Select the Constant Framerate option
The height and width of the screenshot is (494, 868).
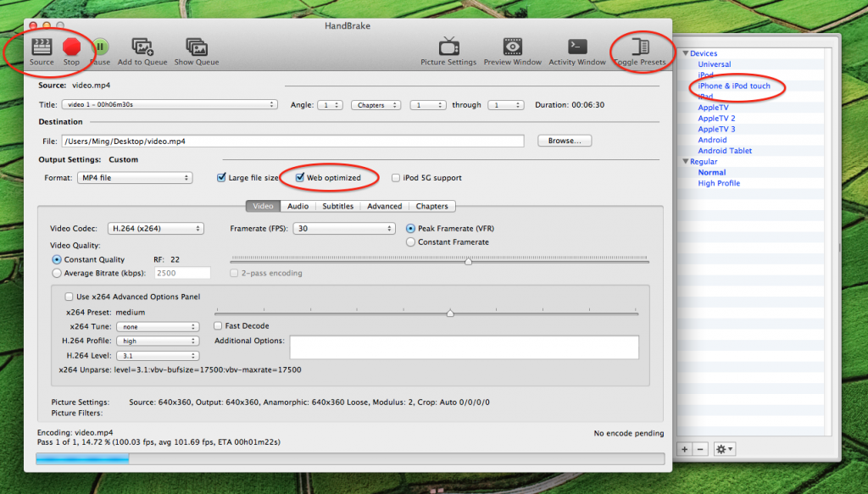click(x=411, y=242)
